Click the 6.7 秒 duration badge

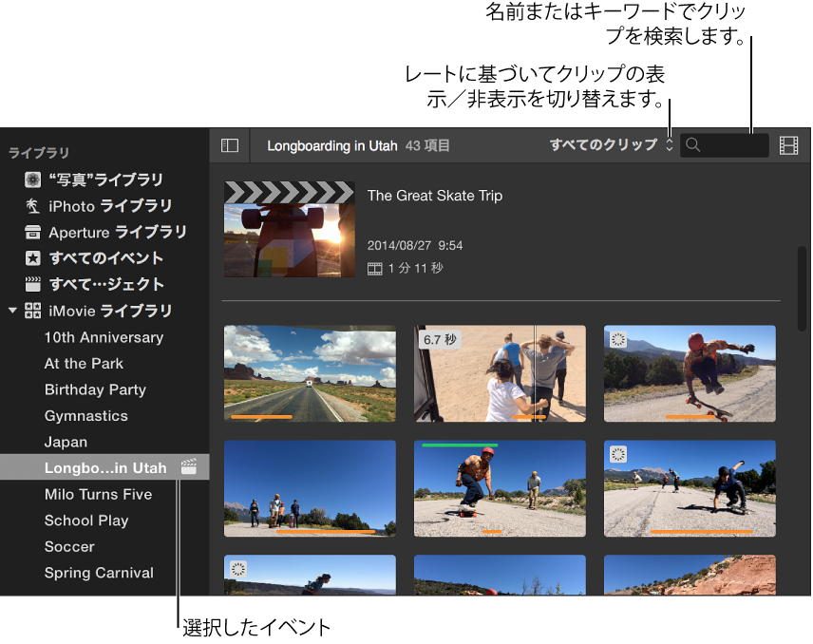pyautogui.click(x=440, y=340)
